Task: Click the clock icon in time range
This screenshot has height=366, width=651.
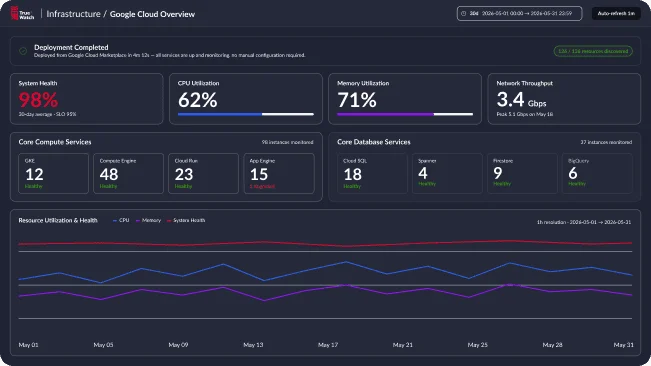Action: [x=464, y=13]
